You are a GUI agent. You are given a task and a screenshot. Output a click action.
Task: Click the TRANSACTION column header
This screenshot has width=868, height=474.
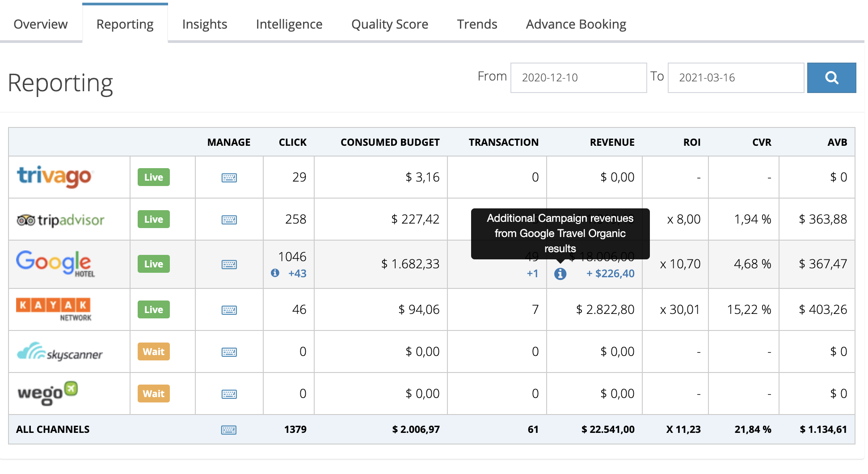(x=504, y=142)
